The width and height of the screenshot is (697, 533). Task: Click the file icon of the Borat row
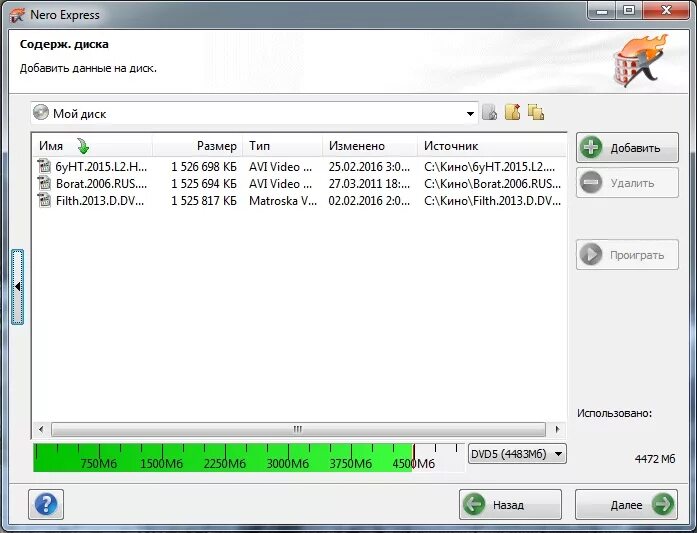pos(44,183)
